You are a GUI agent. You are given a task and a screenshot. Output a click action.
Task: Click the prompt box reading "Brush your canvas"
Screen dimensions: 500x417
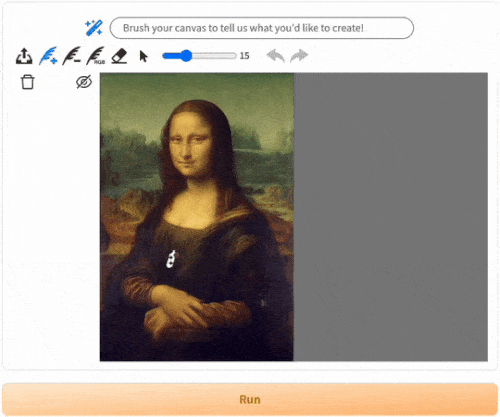tap(262, 28)
